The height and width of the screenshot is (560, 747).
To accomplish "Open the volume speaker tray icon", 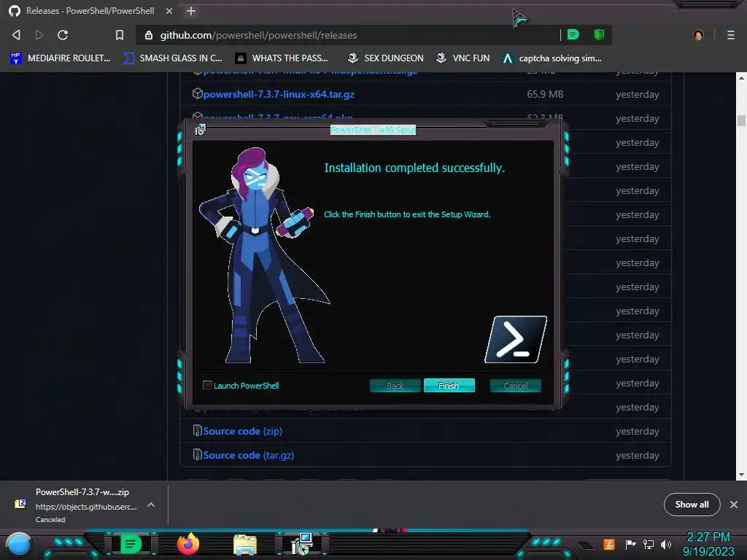I will pyautogui.click(x=666, y=544).
